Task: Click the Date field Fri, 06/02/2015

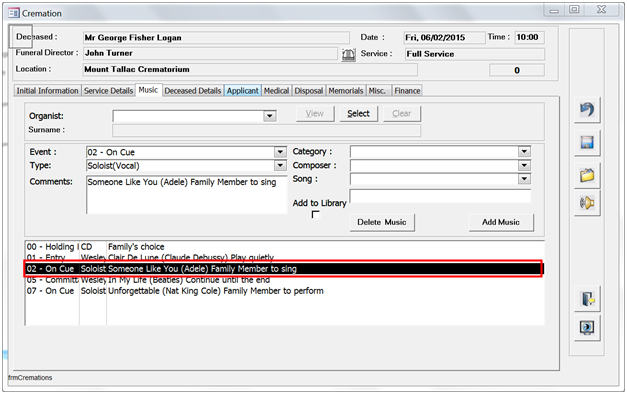Action: tap(444, 38)
